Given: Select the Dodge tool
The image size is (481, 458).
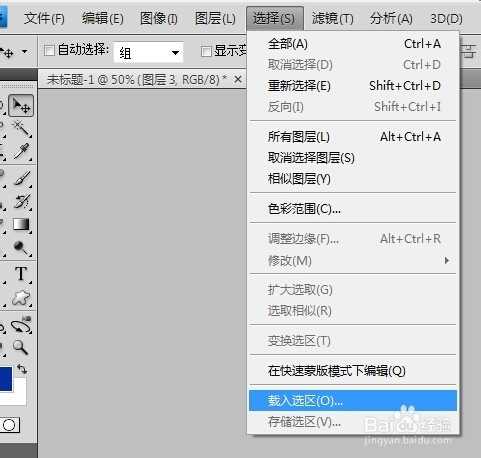Looking at the screenshot, I should [21, 248].
